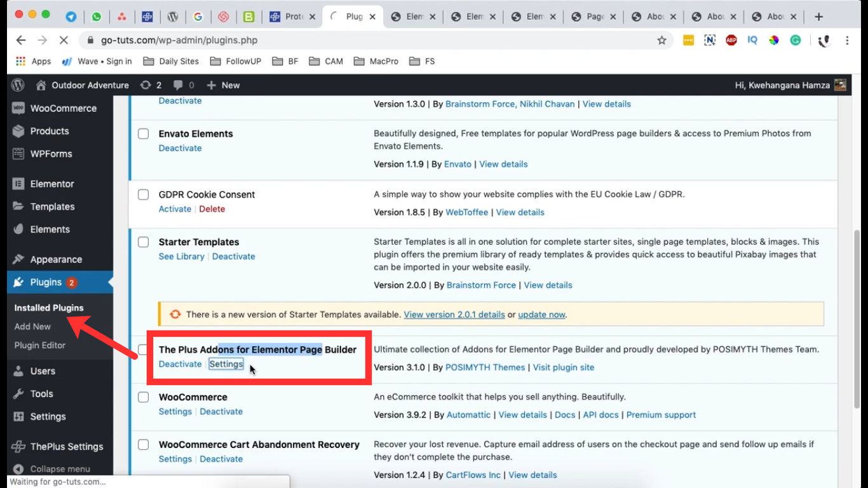This screenshot has width=868, height=488.
Task: Check the WooCommerce Cart Abandonment Recovery checkbox
Action: tap(144, 445)
